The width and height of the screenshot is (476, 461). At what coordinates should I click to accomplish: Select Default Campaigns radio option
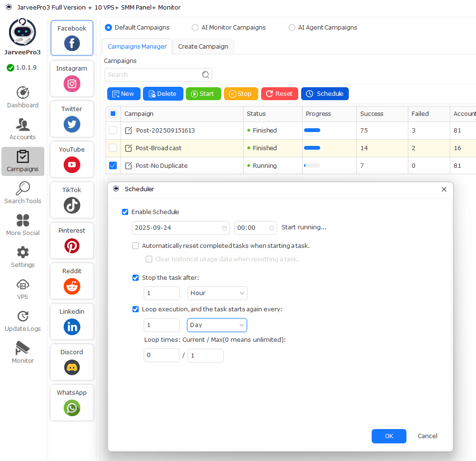[108, 28]
